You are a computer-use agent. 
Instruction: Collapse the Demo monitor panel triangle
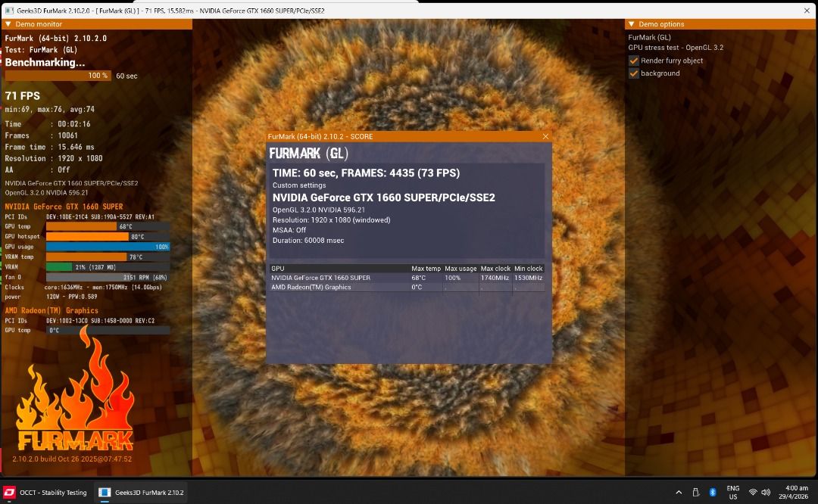pyautogui.click(x=8, y=24)
